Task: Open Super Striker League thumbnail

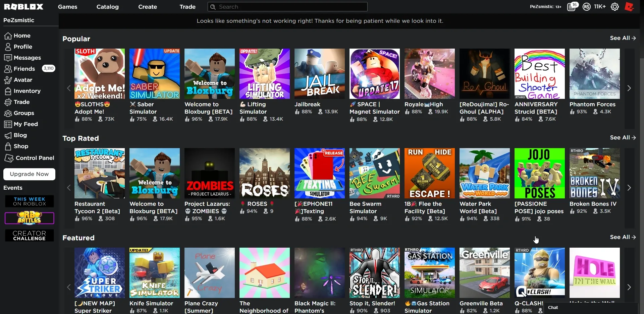Action: click(x=100, y=273)
